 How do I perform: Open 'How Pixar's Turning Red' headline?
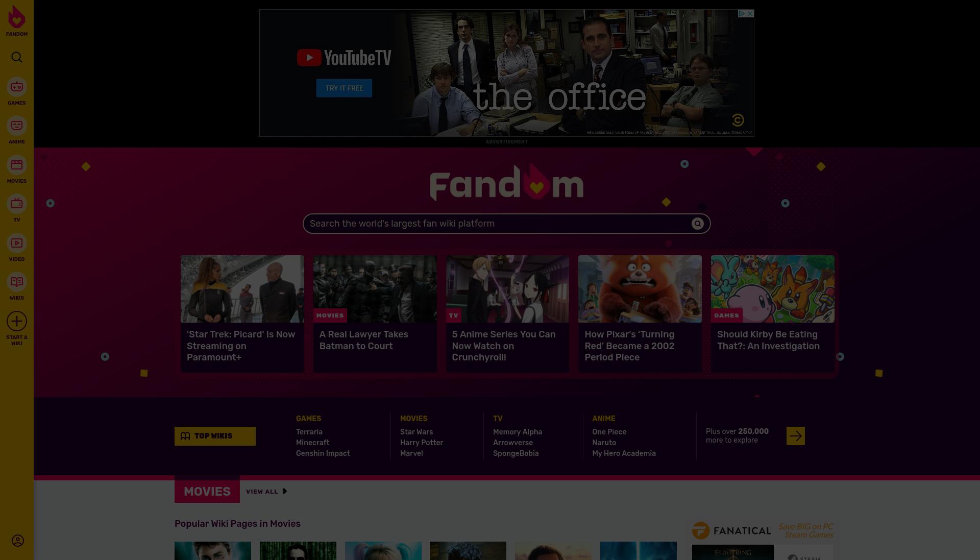[x=629, y=346]
